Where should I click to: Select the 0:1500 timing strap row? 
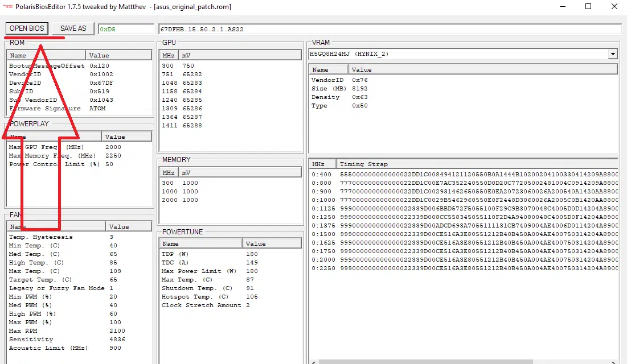point(464,234)
